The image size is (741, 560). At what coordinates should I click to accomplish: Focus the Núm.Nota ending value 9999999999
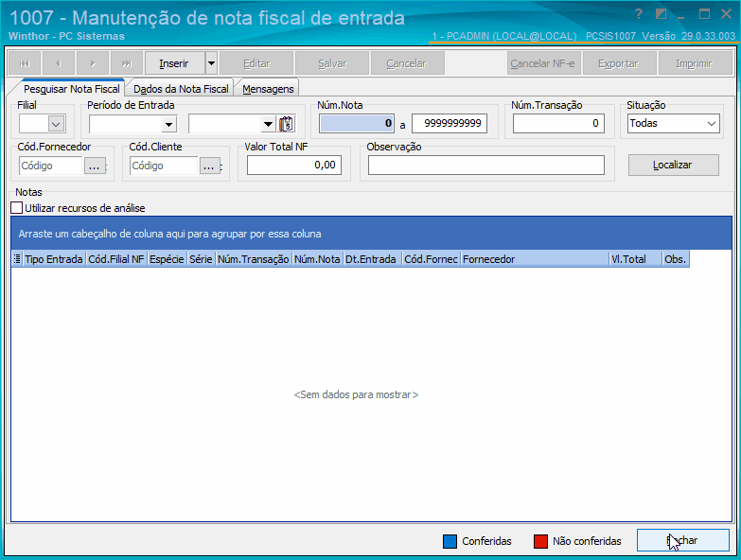click(x=450, y=124)
